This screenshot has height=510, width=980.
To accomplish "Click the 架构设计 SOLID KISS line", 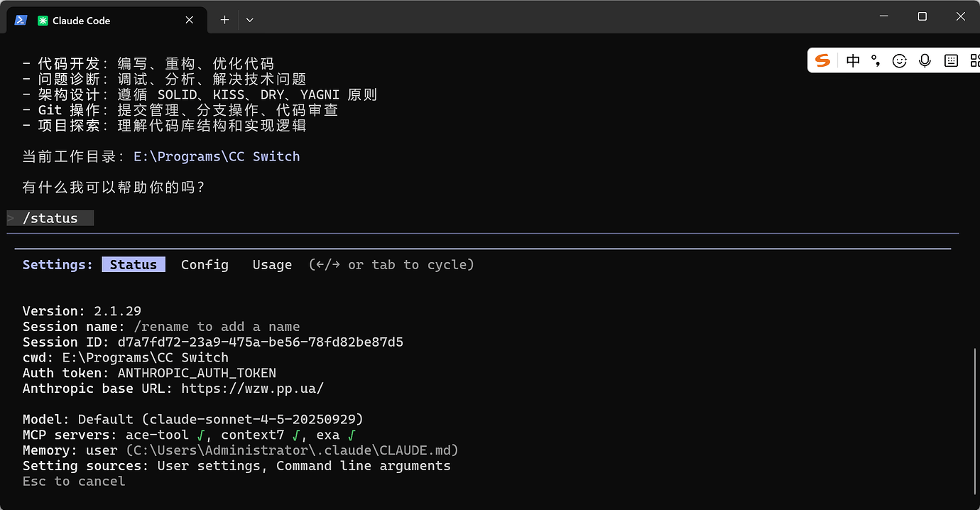I will coord(200,94).
